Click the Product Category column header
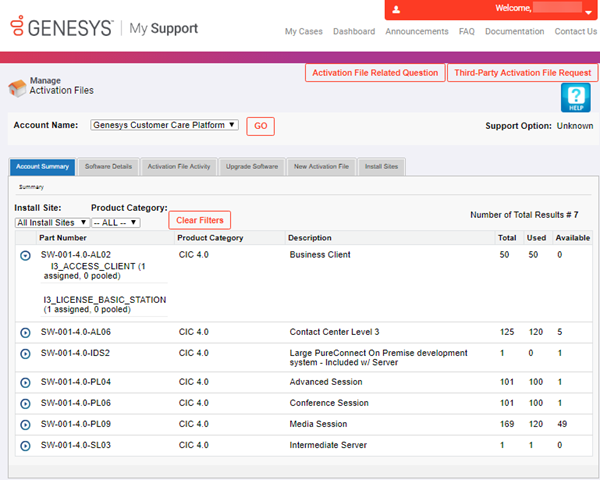 pos(210,238)
